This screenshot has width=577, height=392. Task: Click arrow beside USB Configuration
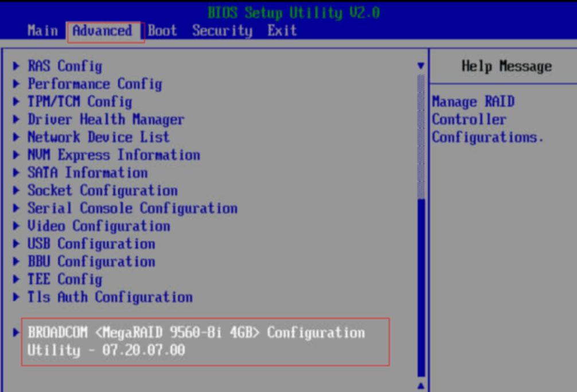coord(16,244)
